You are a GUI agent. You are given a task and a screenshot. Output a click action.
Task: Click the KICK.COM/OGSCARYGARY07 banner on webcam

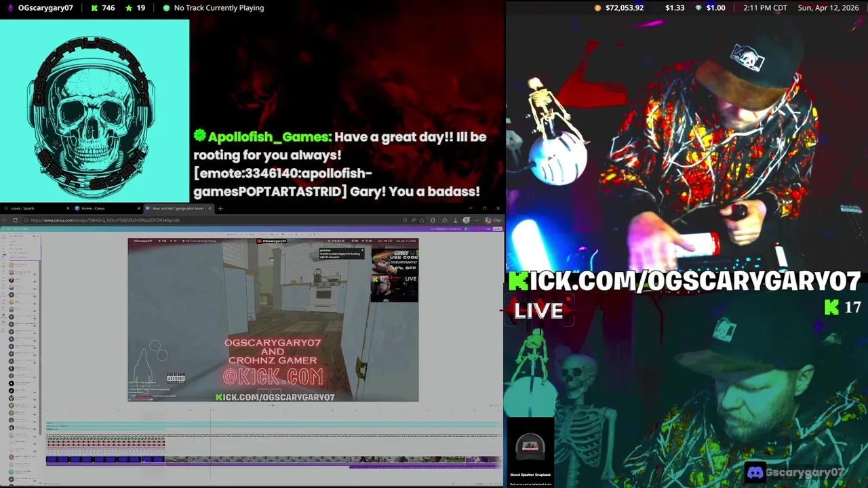(685, 281)
